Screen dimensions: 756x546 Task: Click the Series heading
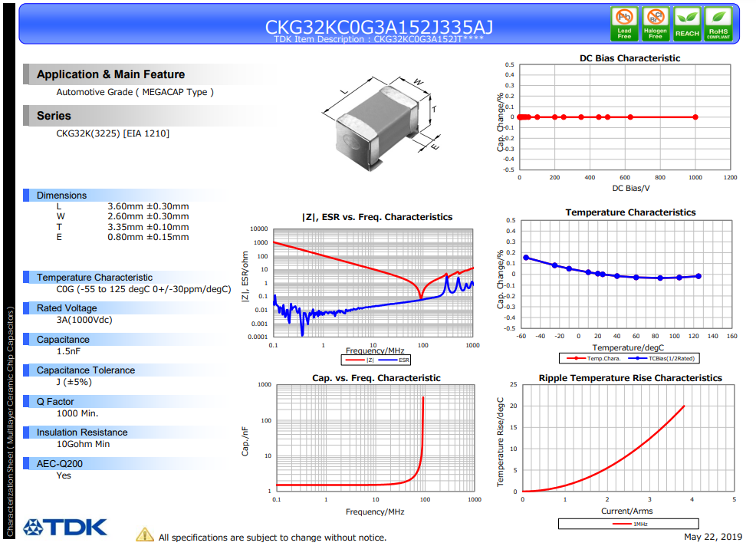coord(54,116)
